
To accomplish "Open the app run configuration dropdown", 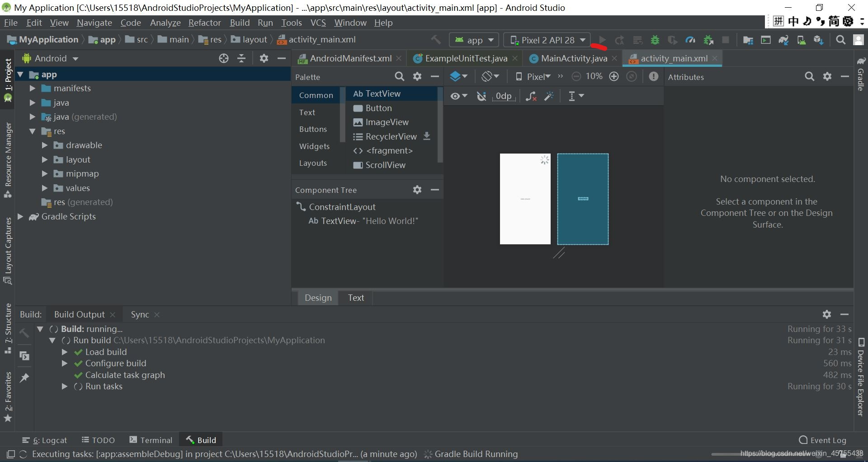I will coord(474,40).
